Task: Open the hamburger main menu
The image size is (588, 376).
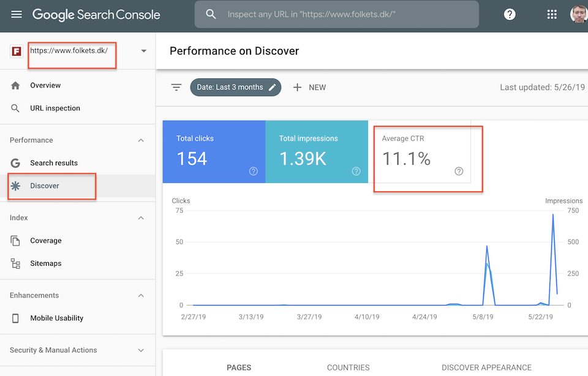Action: [17, 14]
